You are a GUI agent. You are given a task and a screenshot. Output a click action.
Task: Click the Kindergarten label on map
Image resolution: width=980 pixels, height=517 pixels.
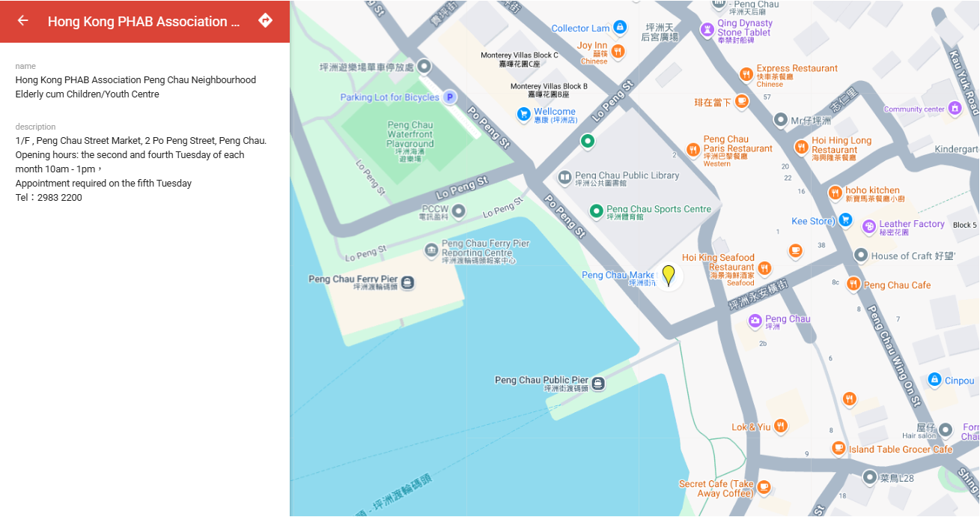[957, 149]
